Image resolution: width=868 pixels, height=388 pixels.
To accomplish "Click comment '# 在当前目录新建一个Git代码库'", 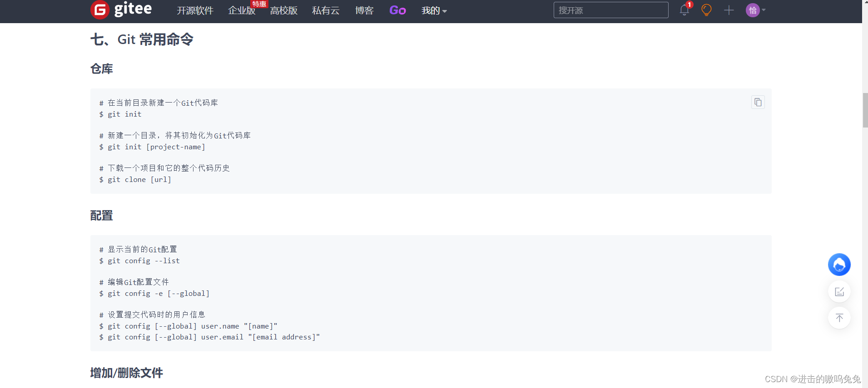I will [x=159, y=103].
